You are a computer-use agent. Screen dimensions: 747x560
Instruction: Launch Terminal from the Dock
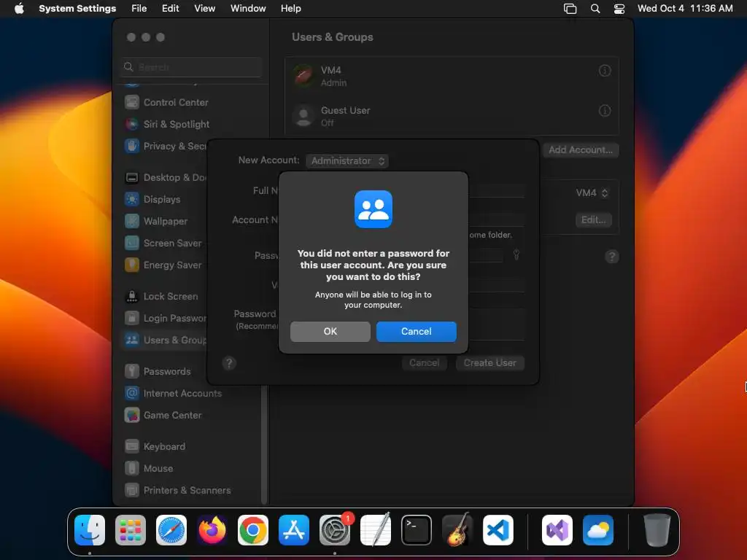pyautogui.click(x=417, y=530)
